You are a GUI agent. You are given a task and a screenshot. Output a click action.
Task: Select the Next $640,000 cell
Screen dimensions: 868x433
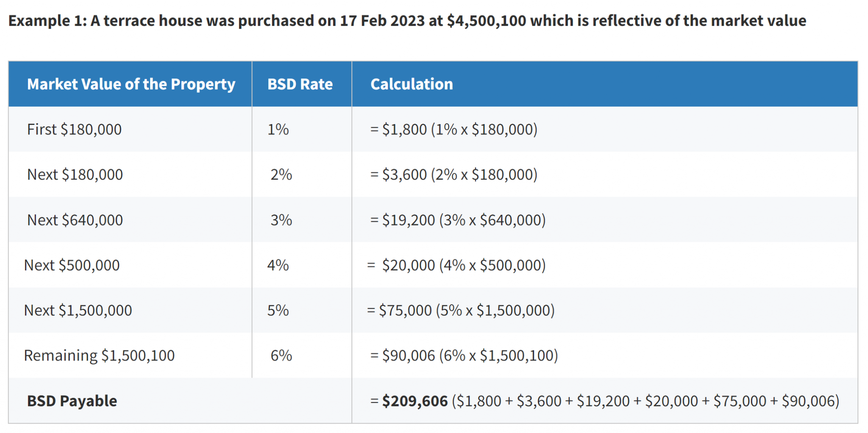75,220
